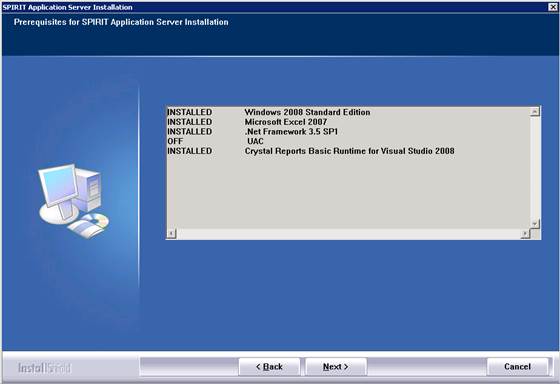This screenshot has height=384, width=560.
Task: Cancel the installation
Action: 517,367
